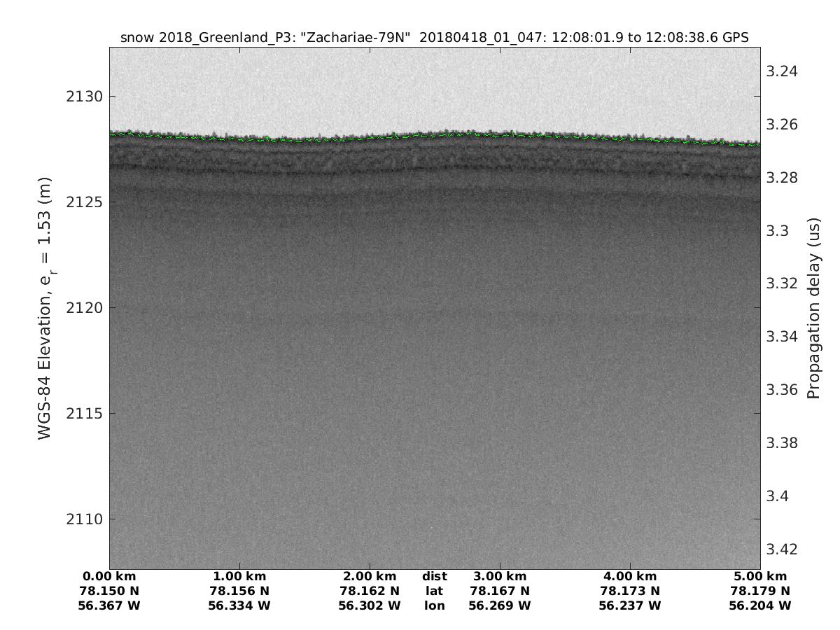Choose longitude value "56.302 W"

click(370, 605)
